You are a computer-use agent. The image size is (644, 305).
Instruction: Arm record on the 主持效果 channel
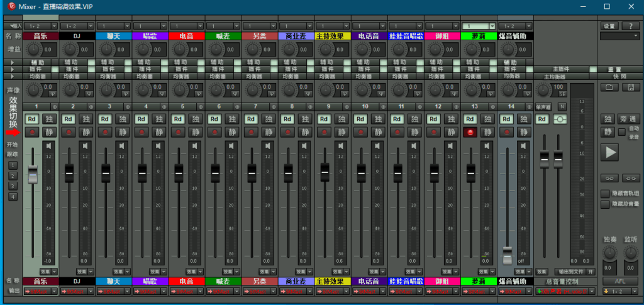[x=325, y=132]
